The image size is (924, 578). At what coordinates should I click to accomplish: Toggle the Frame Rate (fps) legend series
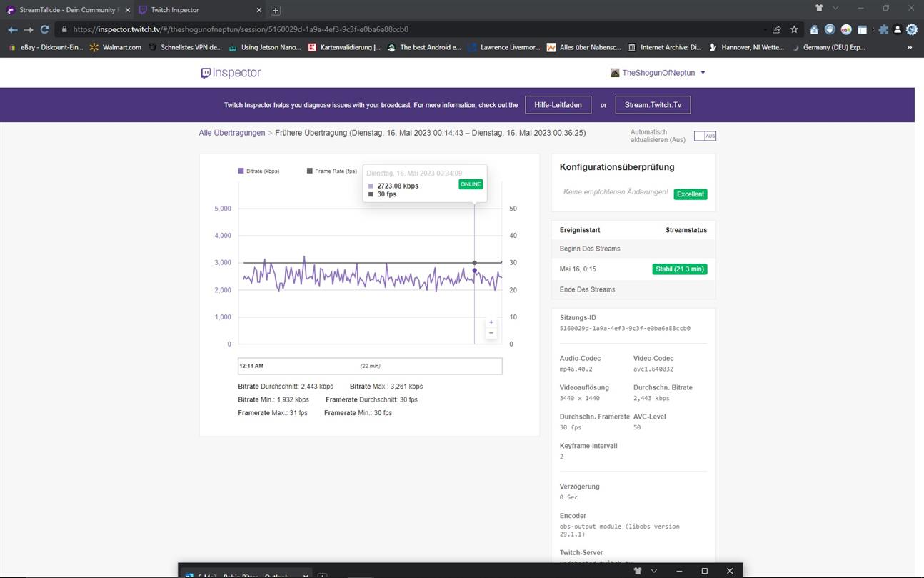(x=331, y=171)
